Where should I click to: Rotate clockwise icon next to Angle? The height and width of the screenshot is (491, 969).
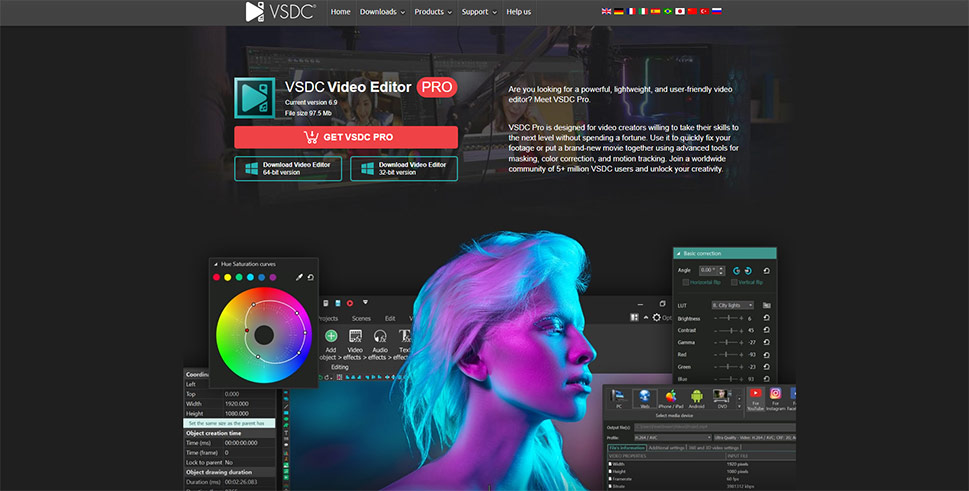coord(748,271)
